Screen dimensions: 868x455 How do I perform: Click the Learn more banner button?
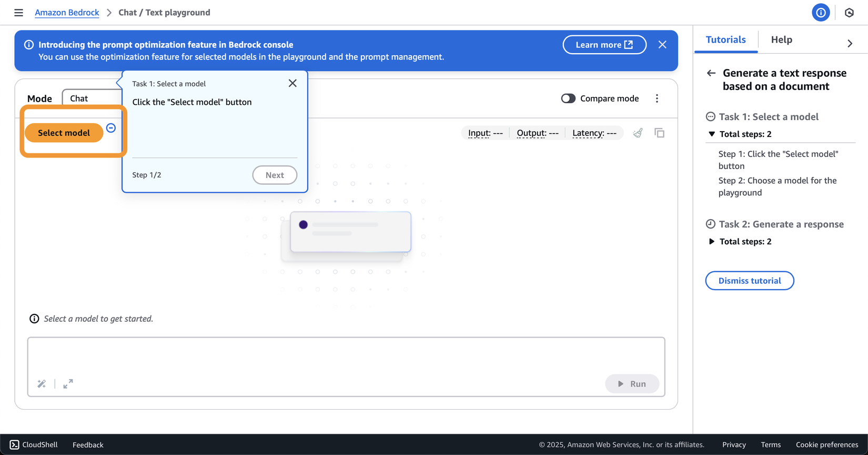[x=604, y=45]
